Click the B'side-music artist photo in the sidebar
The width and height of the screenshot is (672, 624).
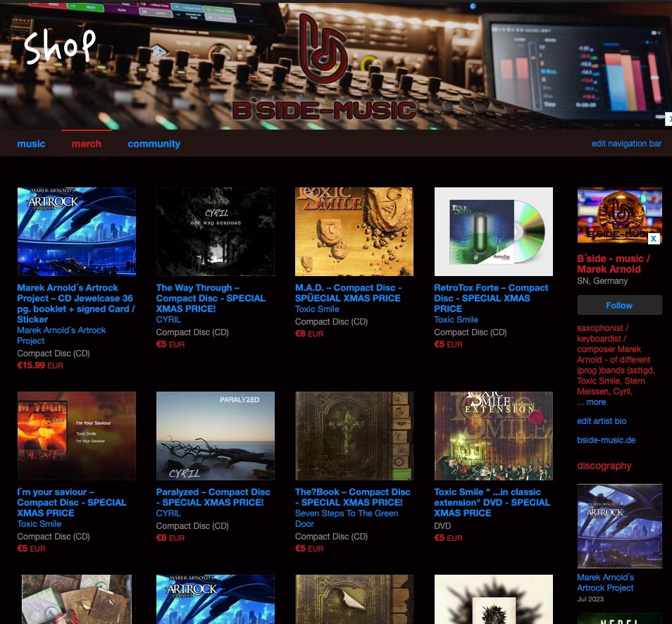click(619, 216)
